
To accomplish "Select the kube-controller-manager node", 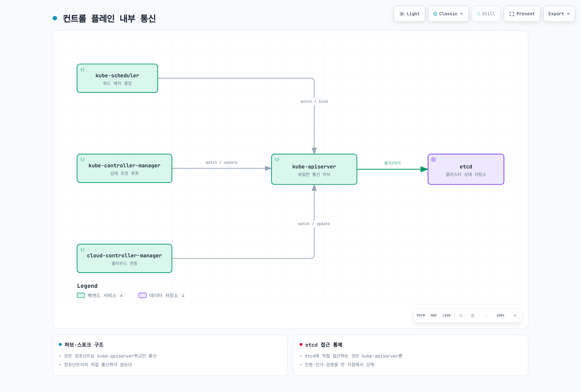I will pyautogui.click(x=125, y=168).
